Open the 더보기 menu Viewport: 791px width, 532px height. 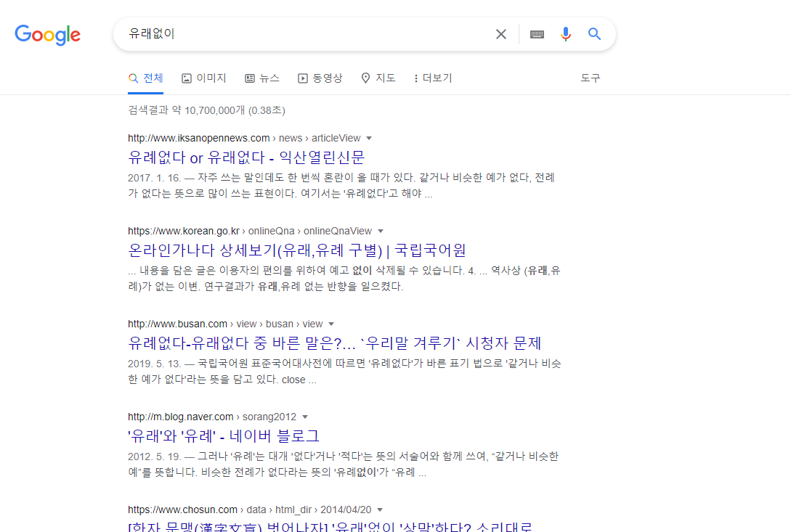433,78
